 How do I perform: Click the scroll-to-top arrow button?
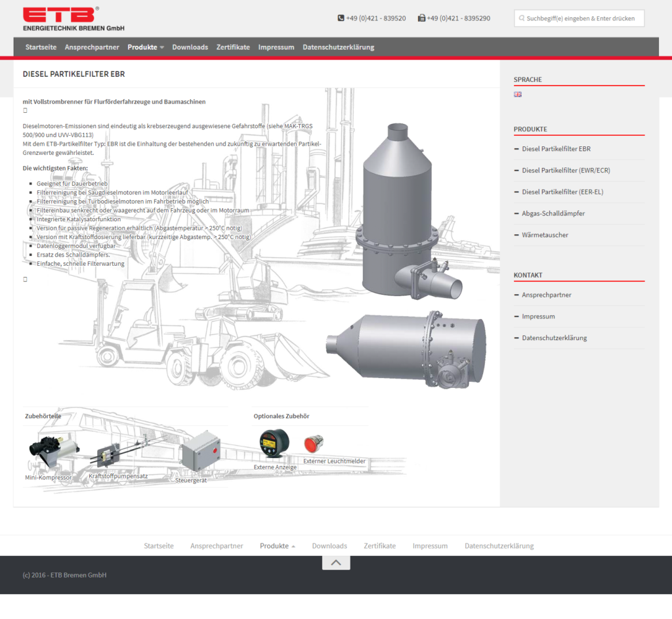336,563
